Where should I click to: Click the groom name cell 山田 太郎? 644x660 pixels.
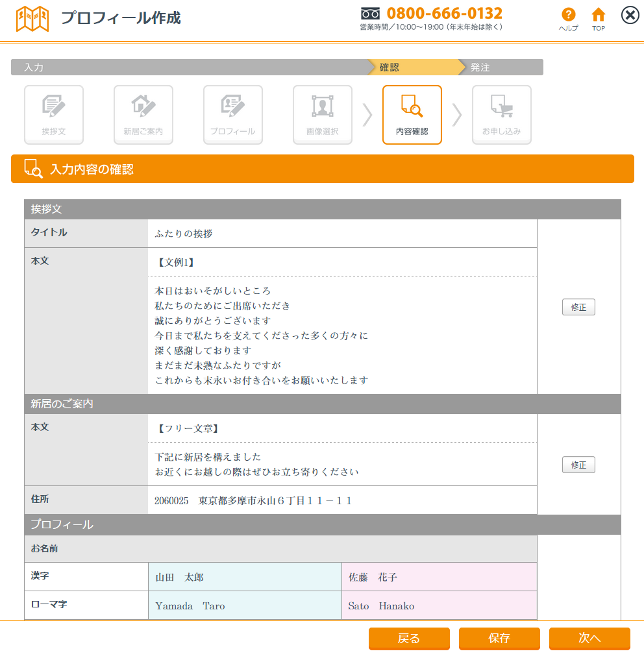coord(245,577)
